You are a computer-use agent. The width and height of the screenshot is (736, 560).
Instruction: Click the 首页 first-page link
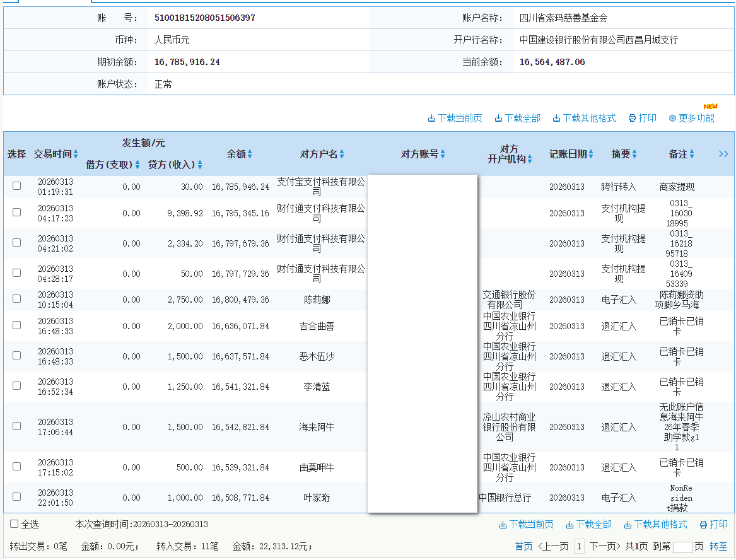tap(524, 546)
